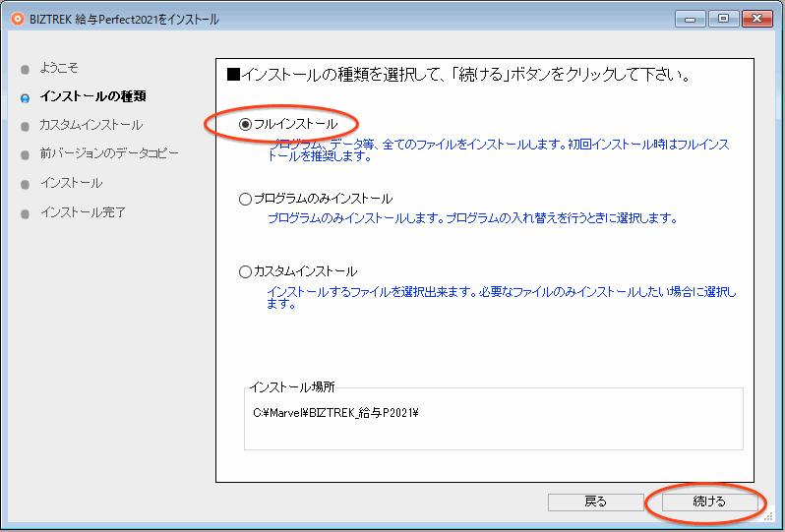The height and width of the screenshot is (532, 785).
Task: Enable the カスタムインストール radio option
Action: (x=246, y=271)
